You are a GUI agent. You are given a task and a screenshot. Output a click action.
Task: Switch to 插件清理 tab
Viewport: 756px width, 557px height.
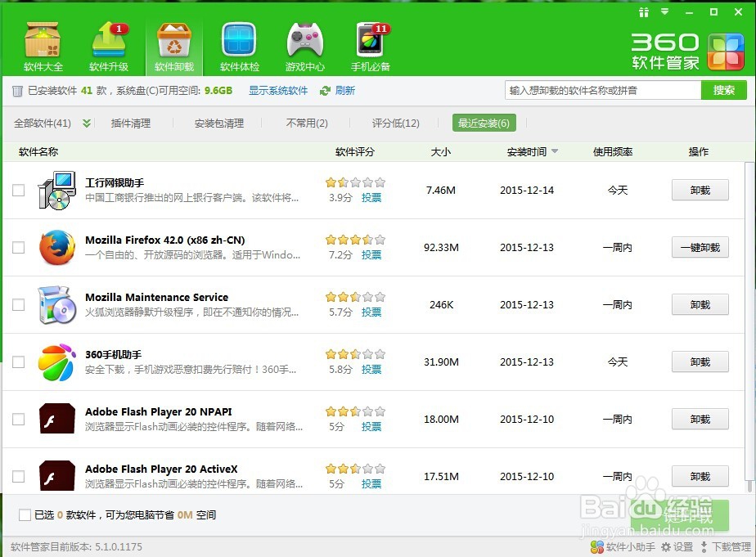pyautogui.click(x=131, y=124)
